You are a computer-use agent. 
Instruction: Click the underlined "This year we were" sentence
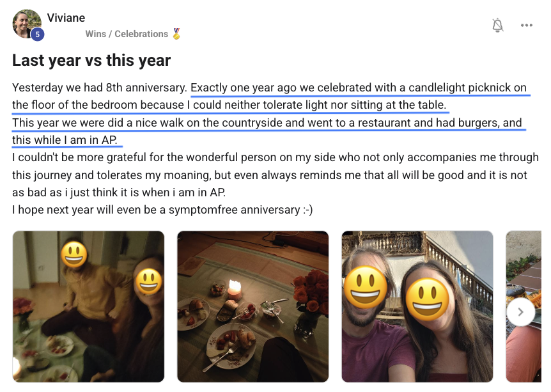click(x=267, y=123)
